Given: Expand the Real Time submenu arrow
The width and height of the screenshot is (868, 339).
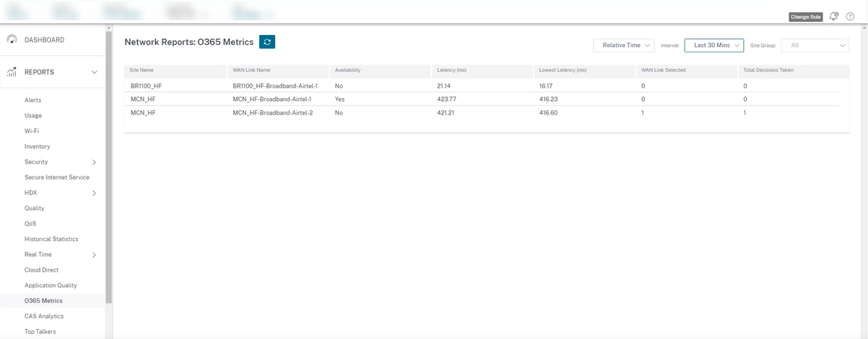Looking at the screenshot, I should tap(94, 254).
